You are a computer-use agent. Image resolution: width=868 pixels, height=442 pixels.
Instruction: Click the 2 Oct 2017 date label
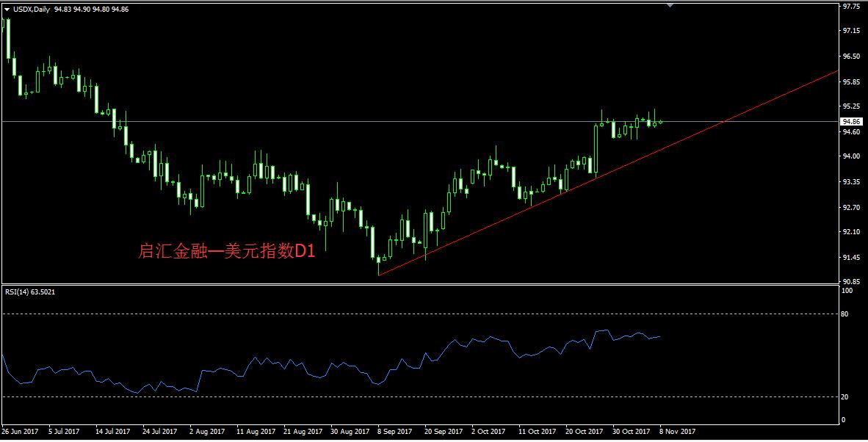click(x=488, y=432)
